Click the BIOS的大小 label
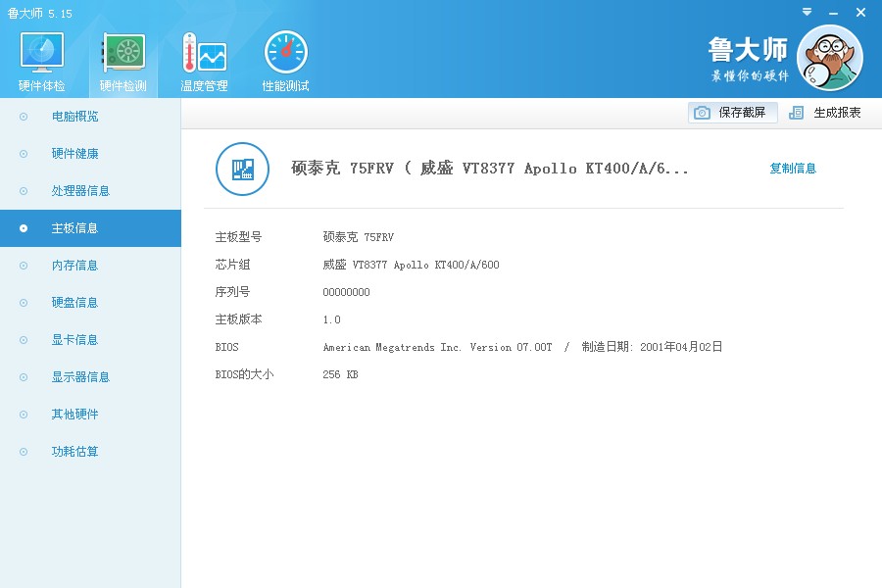This screenshot has height=588, width=882. [244, 374]
